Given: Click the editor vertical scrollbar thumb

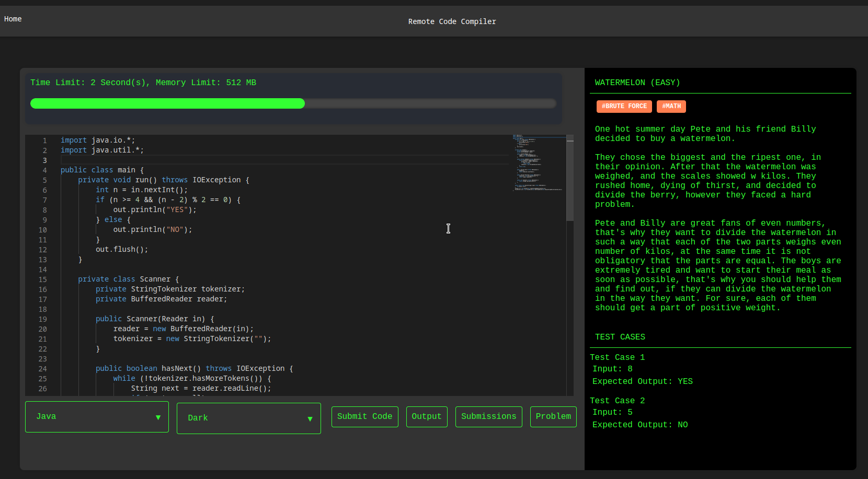Looking at the screenshot, I should (x=570, y=178).
